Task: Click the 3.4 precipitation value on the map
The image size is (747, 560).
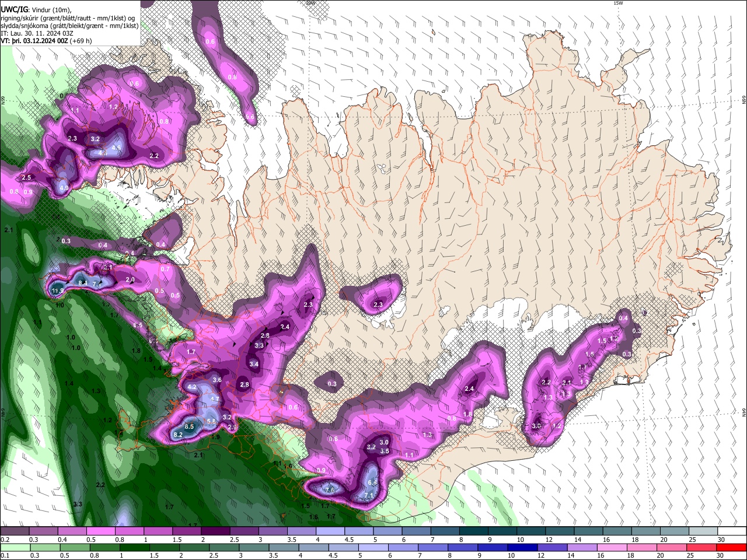Action: (254, 365)
